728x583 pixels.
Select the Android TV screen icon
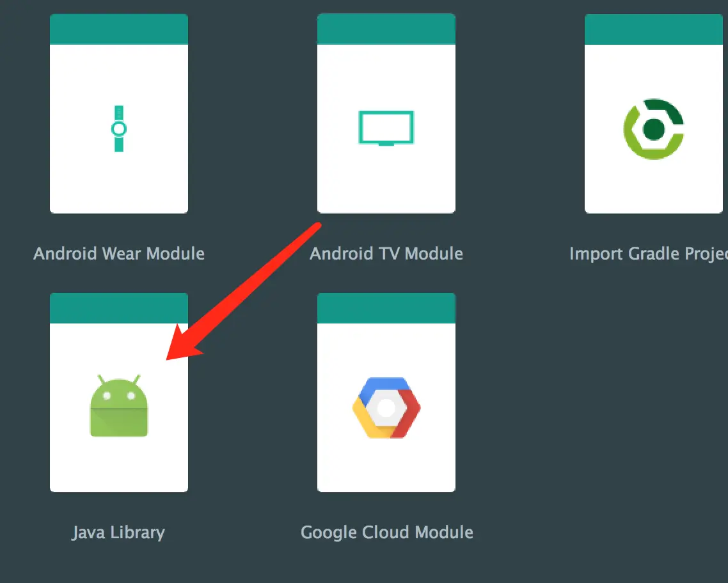click(386, 128)
